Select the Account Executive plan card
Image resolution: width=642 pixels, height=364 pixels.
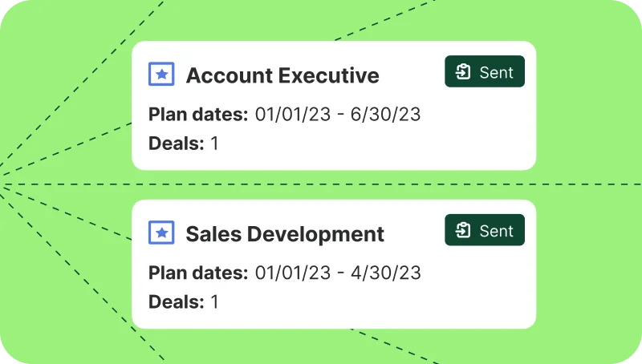[334, 106]
